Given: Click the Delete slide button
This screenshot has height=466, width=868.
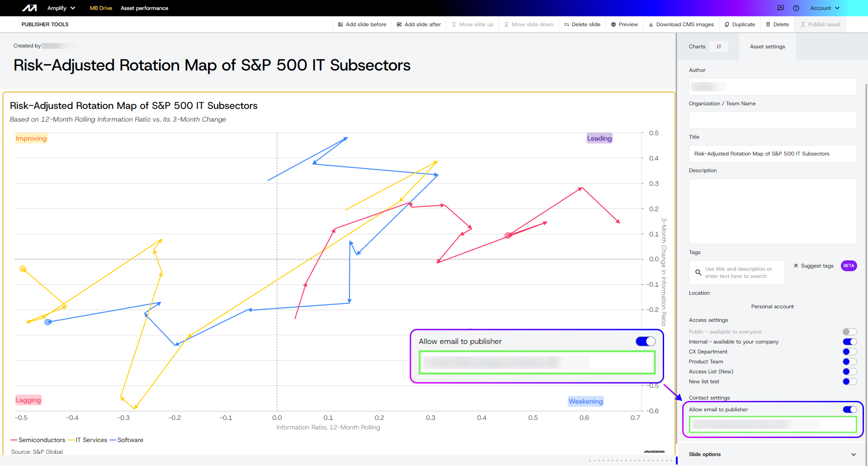Looking at the screenshot, I should coord(582,24).
